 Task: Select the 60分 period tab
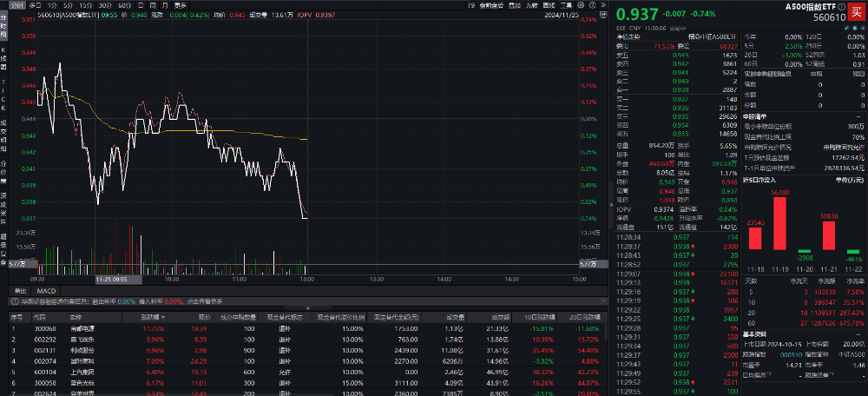coord(125,5)
